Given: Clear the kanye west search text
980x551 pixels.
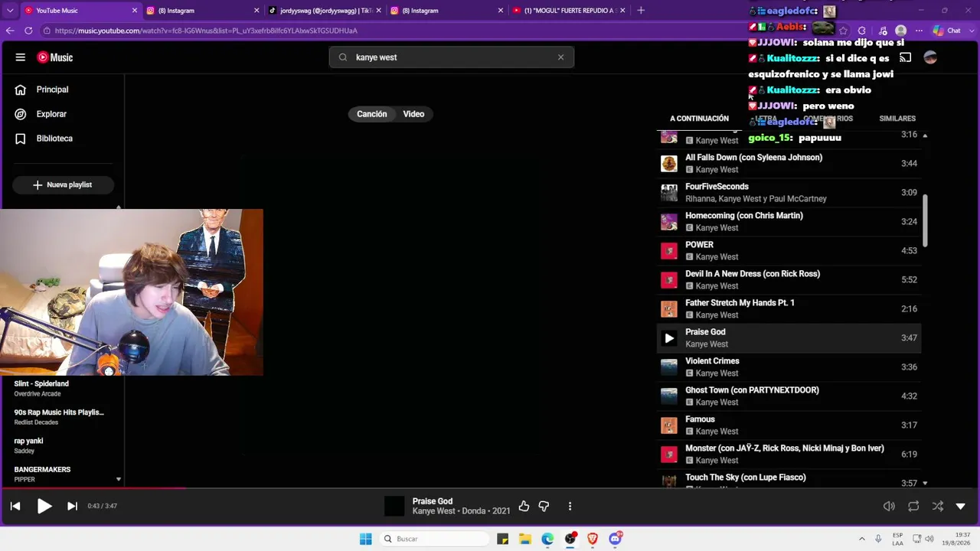Looking at the screenshot, I should (x=560, y=57).
